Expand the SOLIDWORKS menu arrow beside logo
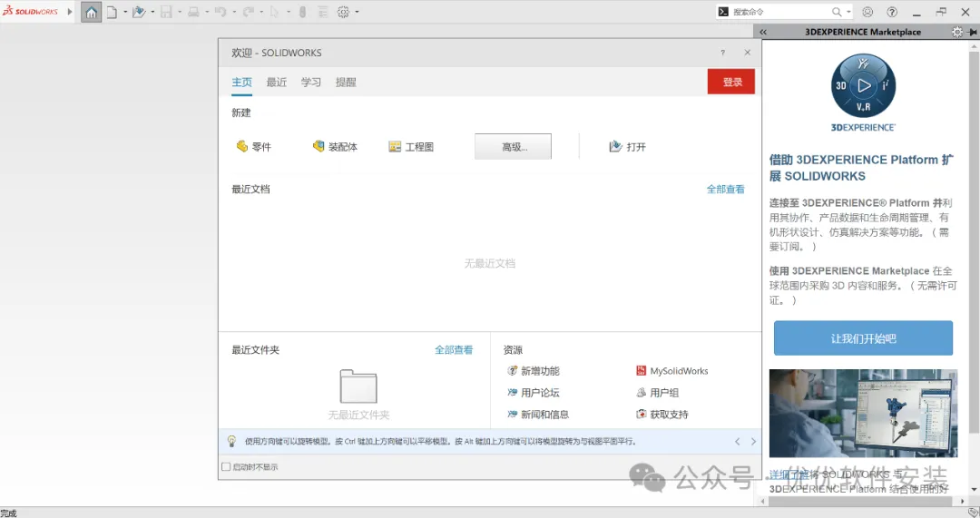Screen dimensions: 980x518 click(x=69, y=11)
